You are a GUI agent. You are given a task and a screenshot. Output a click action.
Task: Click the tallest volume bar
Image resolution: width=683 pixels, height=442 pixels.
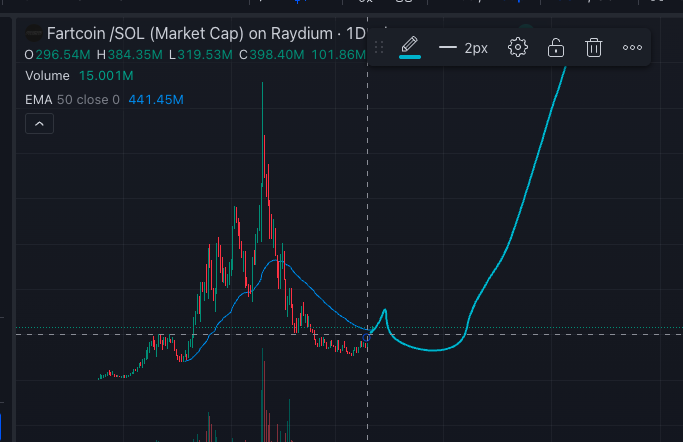tap(263, 395)
